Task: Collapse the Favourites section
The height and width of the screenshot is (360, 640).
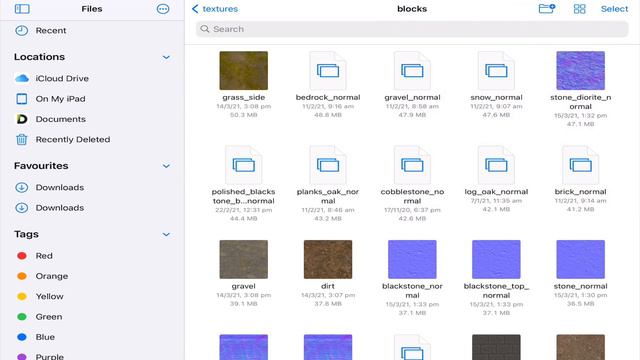Action: (x=166, y=166)
